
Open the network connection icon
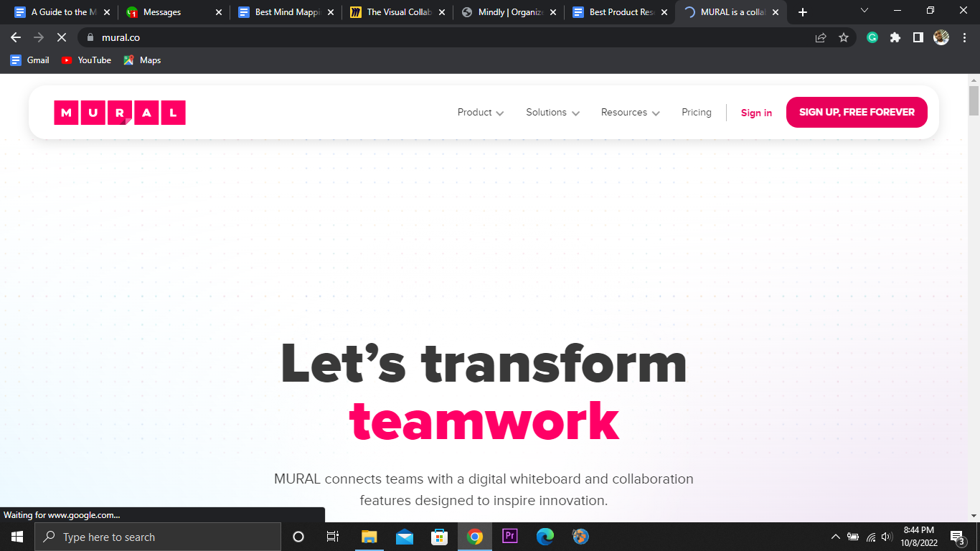click(871, 537)
